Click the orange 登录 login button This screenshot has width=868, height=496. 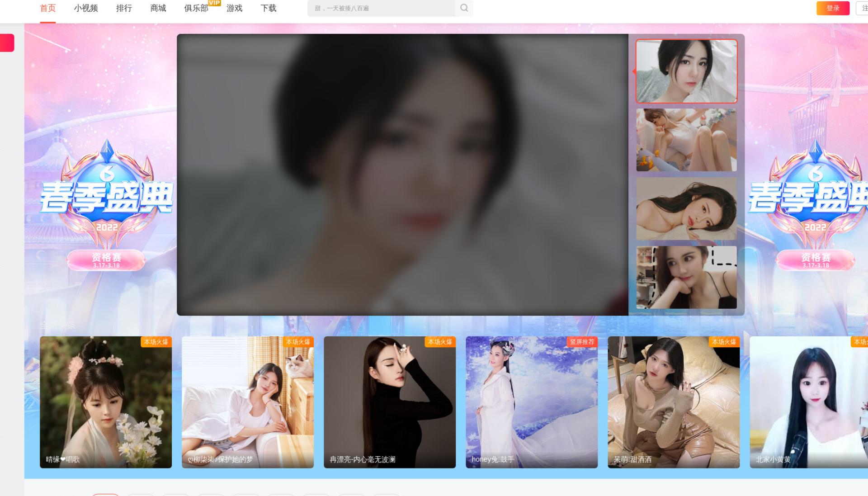[x=833, y=8]
